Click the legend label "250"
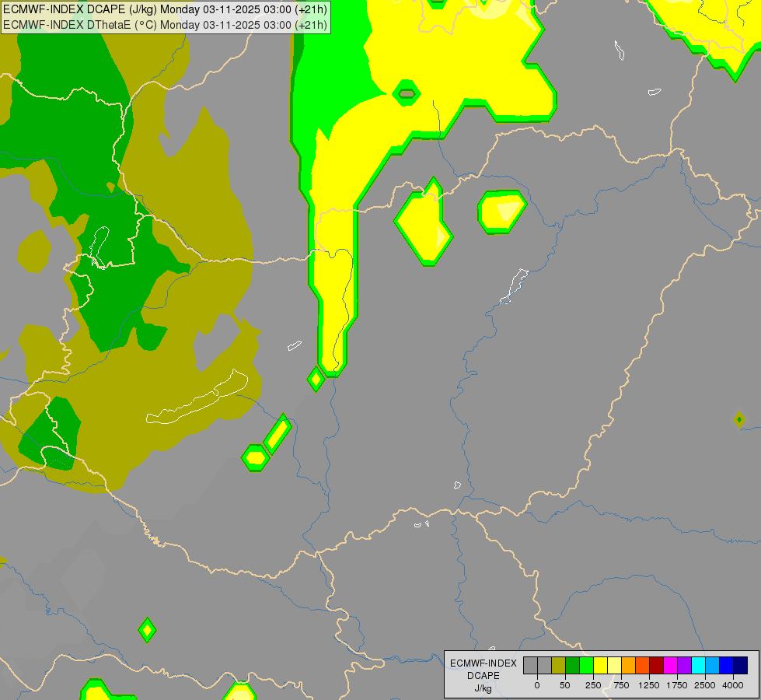This screenshot has width=761, height=700. pos(593,685)
